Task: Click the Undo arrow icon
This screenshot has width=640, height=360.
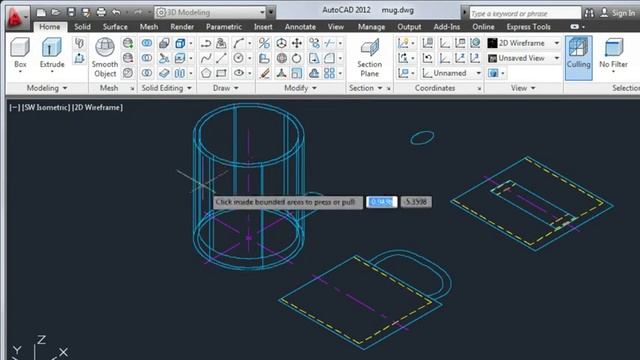Action: click(116, 13)
